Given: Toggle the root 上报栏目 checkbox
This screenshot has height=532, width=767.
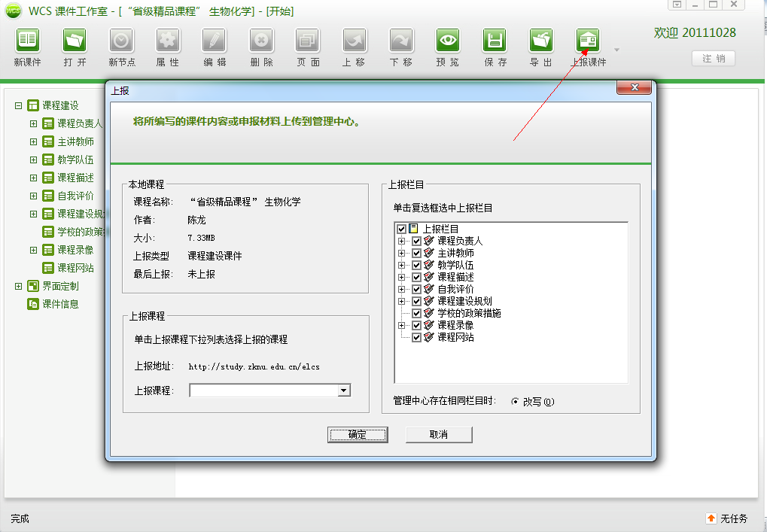Looking at the screenshot, I should (x=402, y=229).
